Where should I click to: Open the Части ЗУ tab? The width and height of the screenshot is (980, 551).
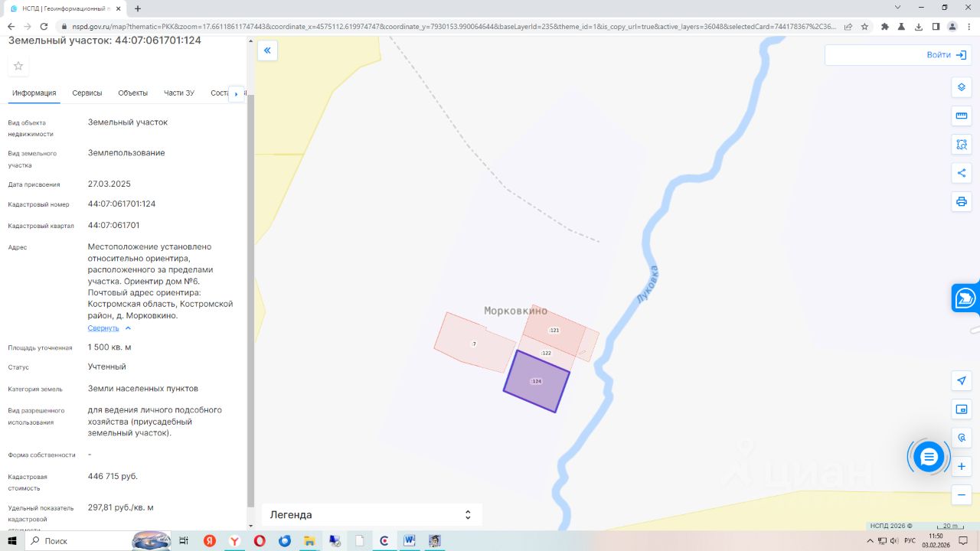coord(179,93)
